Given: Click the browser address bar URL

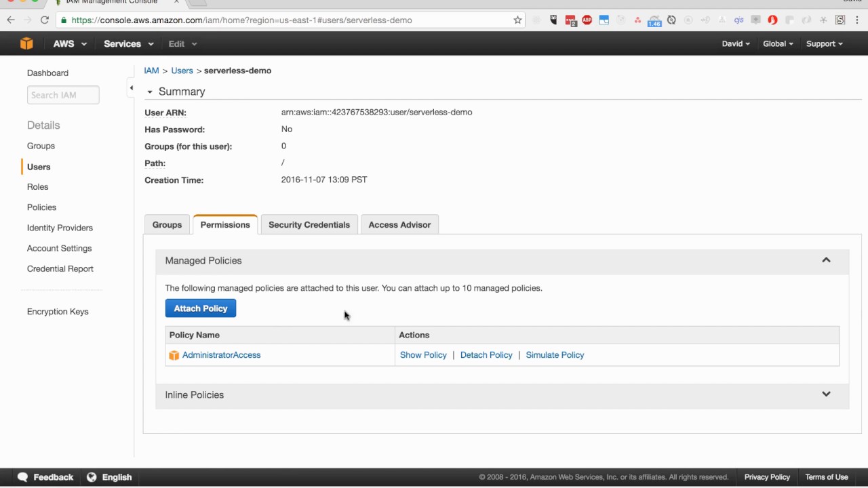Looking at the screenshot, I should (x=241, y=20).
